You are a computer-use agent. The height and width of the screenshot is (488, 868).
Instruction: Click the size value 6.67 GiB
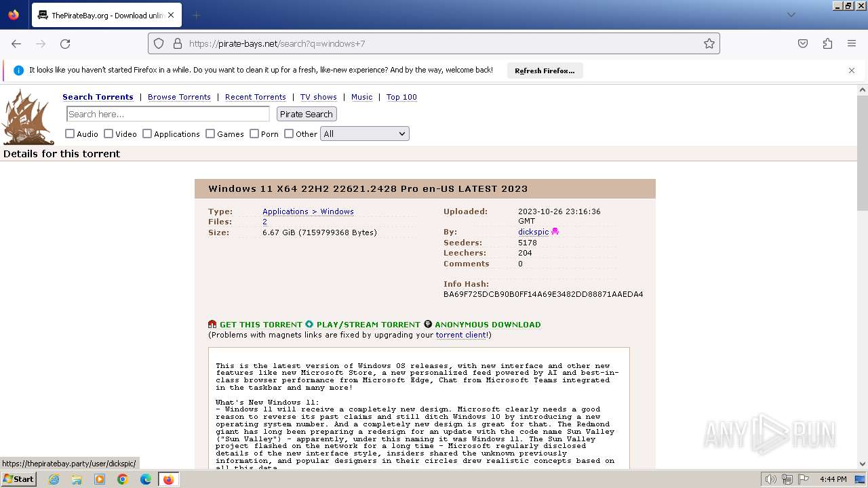(x=319, y=232)
